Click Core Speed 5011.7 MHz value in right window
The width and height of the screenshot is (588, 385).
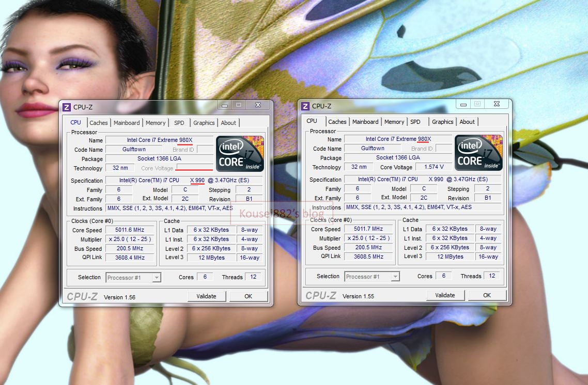[x=368, y=229]
